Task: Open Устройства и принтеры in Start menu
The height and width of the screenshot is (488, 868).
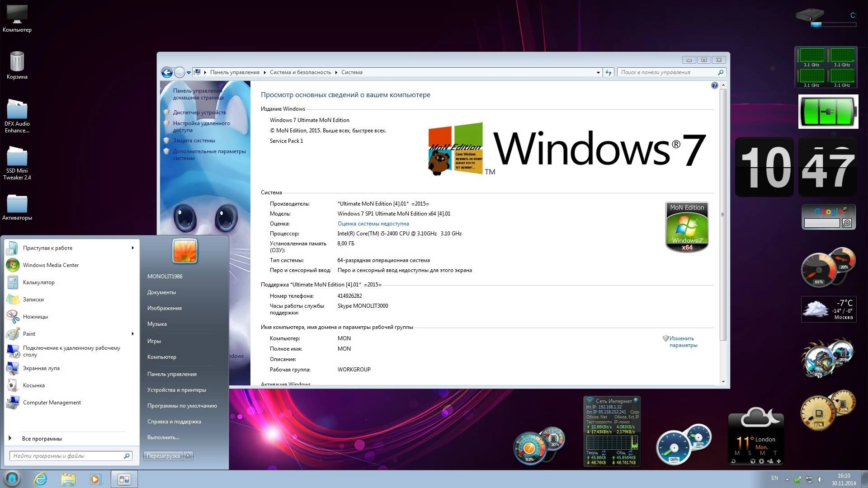Action: click(x=176, y=390)
